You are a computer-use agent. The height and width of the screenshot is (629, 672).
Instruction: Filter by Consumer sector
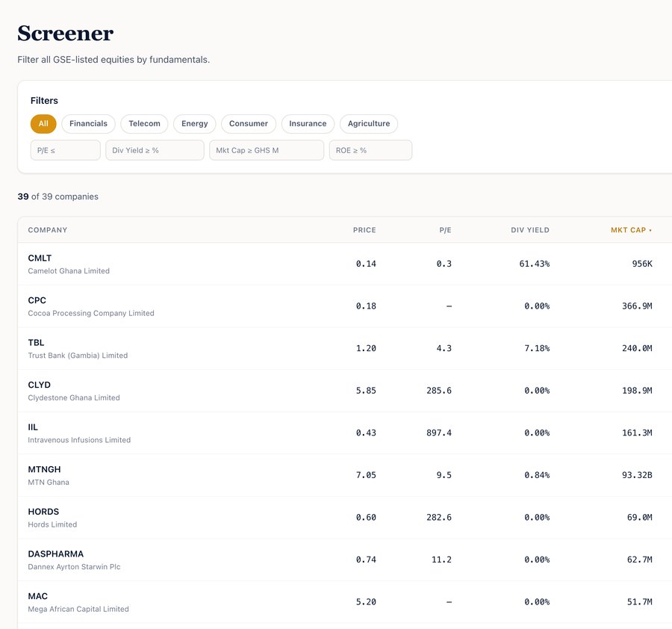pyautogui.click(x=249, y=124)
